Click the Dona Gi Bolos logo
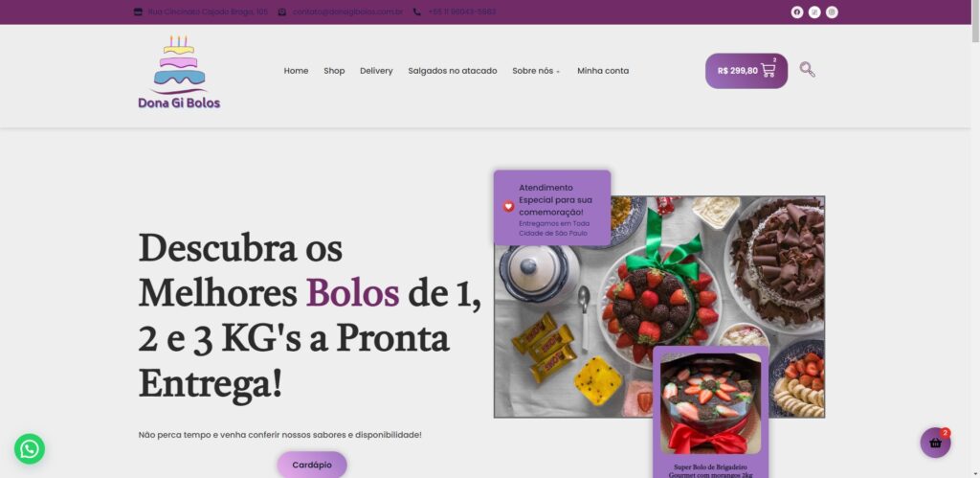This screenshot has width=980, height=478. pos(179,73)
